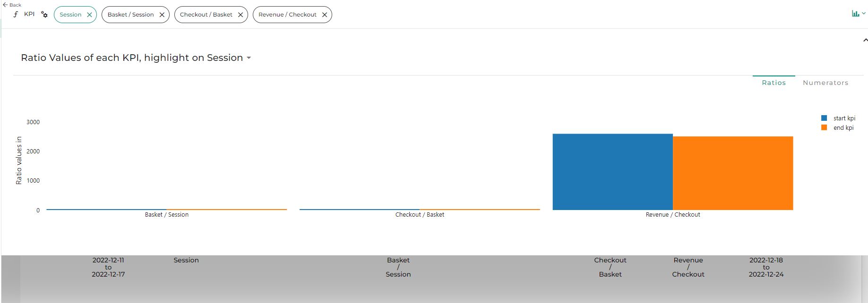Click the 2022-12-18 to 2022-12-24 date label

(766, 267)
